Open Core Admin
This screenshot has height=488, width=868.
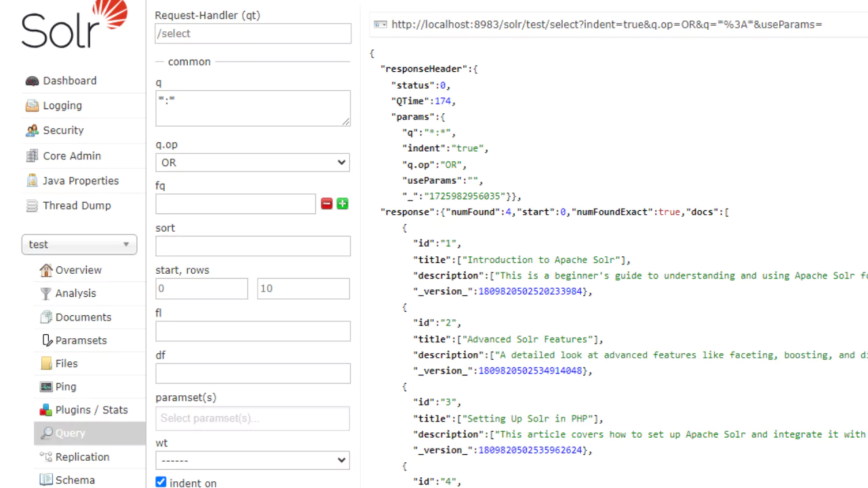[72, 156]
